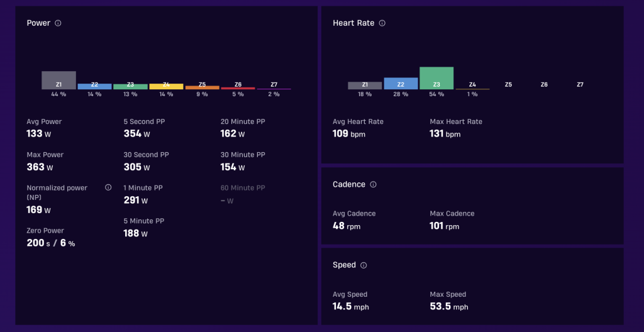Click the 30 Second PP 305 W value
644x332 pixels.
pos(136,167)
